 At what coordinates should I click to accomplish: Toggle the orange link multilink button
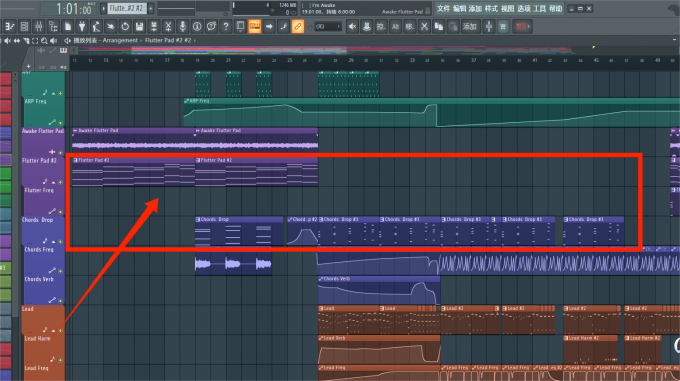(x=298, y=26)
